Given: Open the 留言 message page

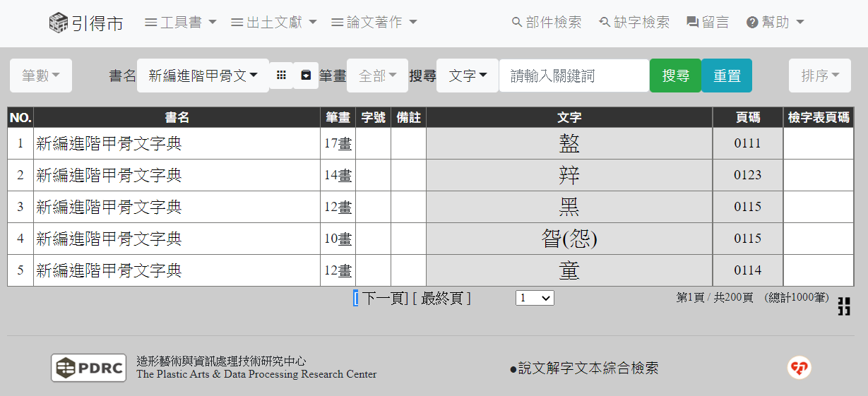Looking at the screenshot, I should tap(708, 23).
